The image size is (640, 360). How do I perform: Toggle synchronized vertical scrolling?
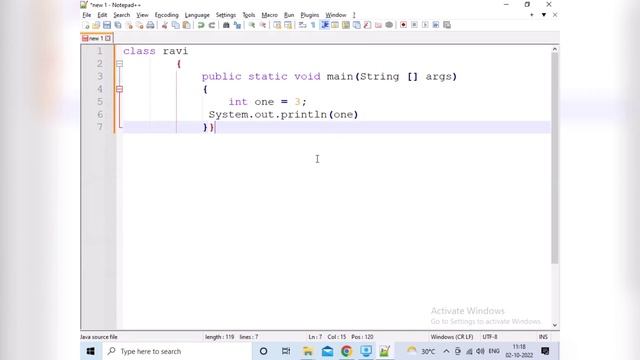[277, 25]
